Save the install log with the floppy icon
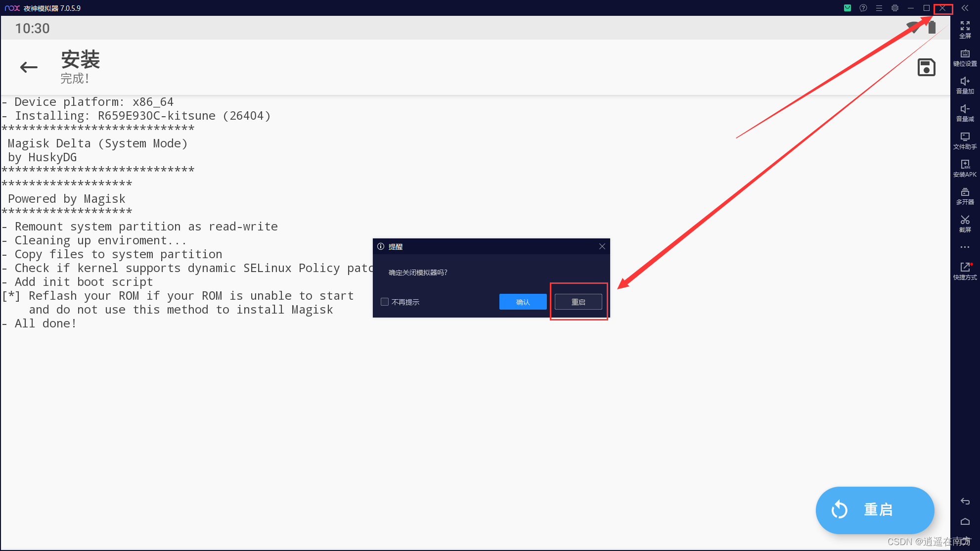 pyautogui.click(x=926, y=67)
